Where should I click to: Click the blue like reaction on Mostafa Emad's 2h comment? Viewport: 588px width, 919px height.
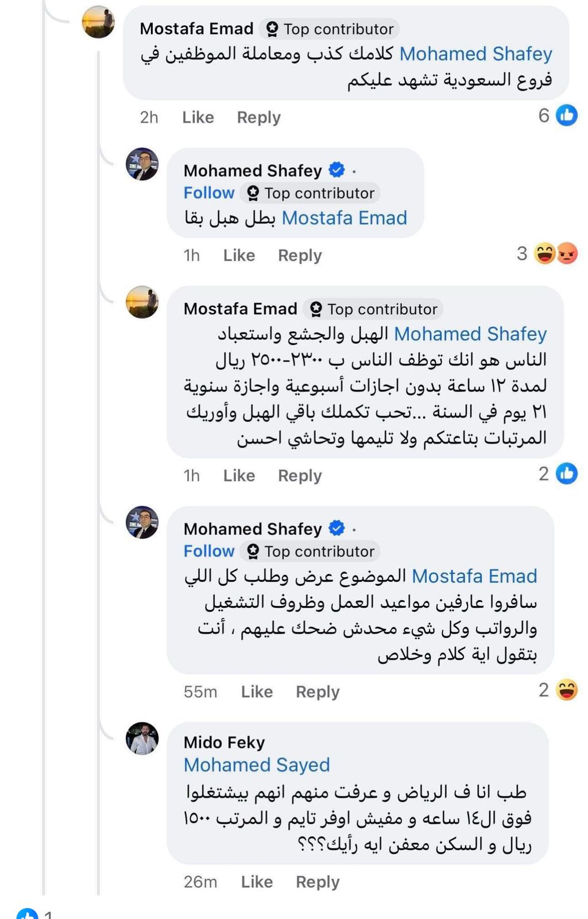click(567, 116)
